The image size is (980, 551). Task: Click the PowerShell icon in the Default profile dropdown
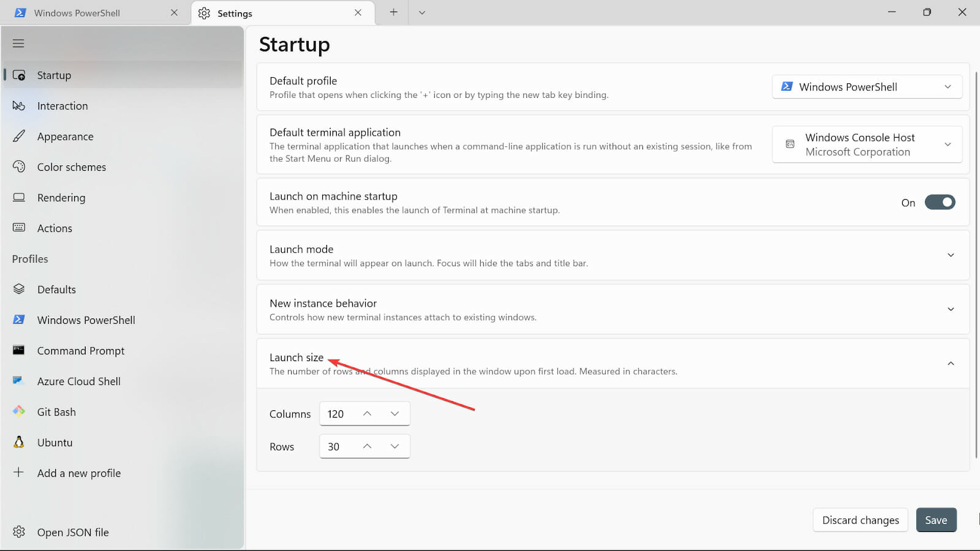[x=787, y=87]
